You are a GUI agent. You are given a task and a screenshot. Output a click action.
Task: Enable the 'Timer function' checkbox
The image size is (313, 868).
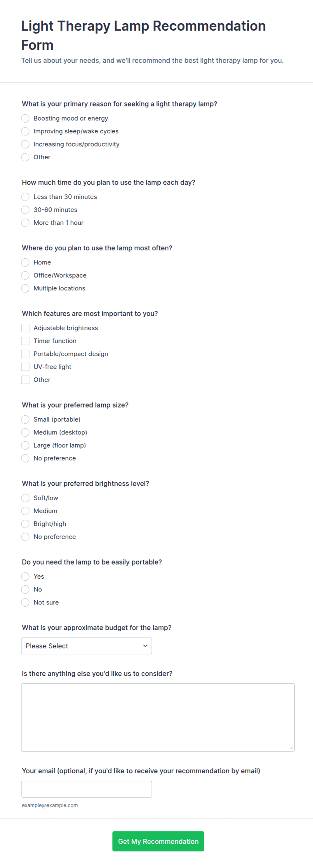(25, 341)
